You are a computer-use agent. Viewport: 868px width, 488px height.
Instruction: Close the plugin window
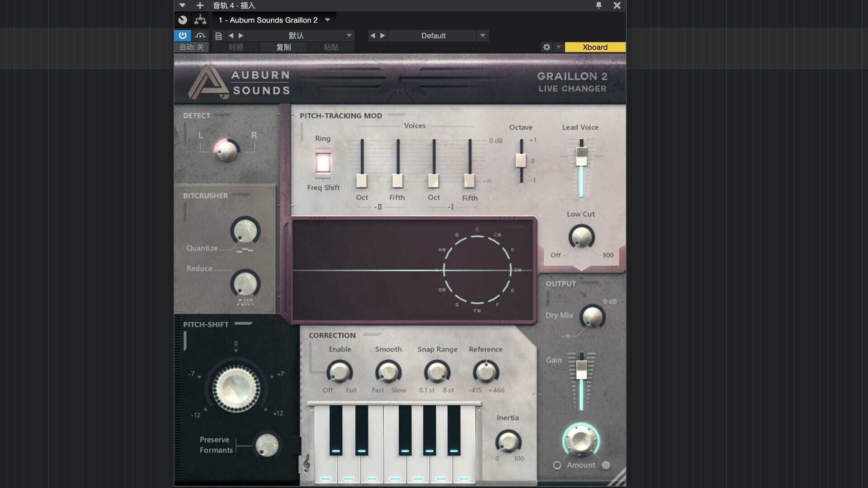[x=617, y=5]
